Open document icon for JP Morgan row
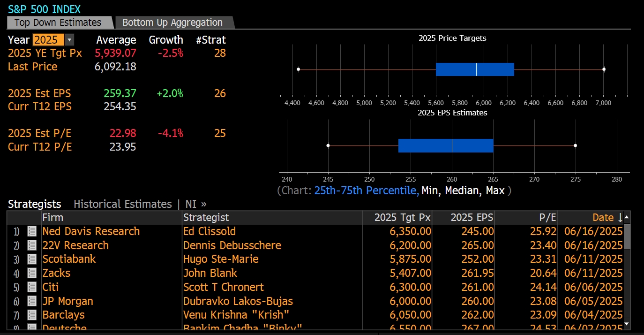644x335 pixels. pos(32,301)
